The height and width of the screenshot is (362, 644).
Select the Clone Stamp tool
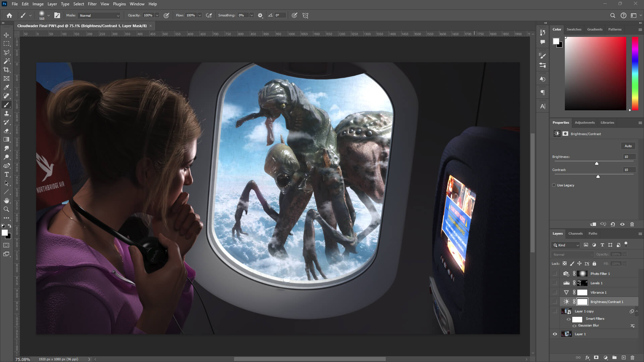click(6, 114)
